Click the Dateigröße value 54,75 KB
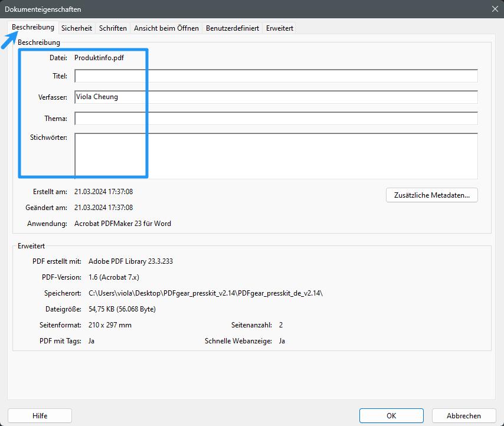 (x=122, y=309)
